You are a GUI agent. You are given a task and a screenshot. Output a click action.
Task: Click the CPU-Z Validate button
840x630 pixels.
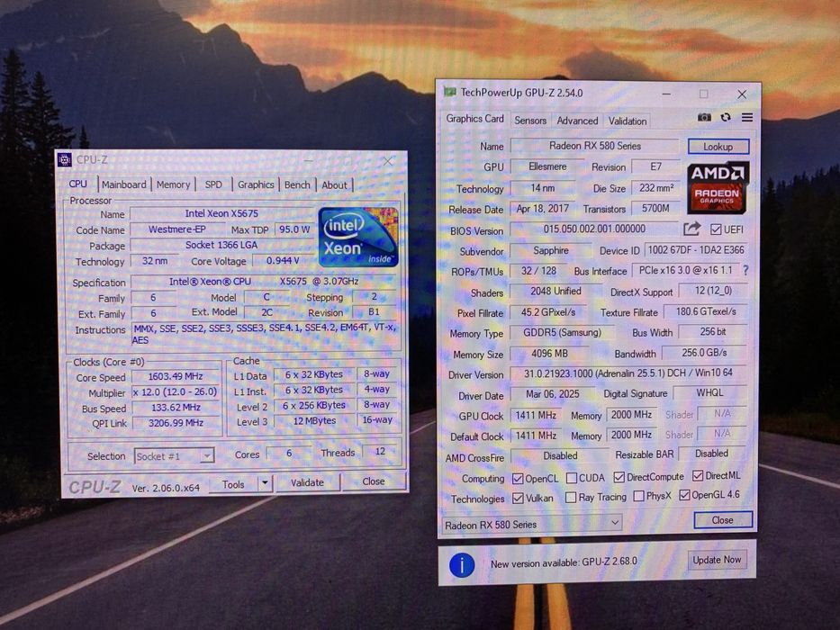click(308, 482)
